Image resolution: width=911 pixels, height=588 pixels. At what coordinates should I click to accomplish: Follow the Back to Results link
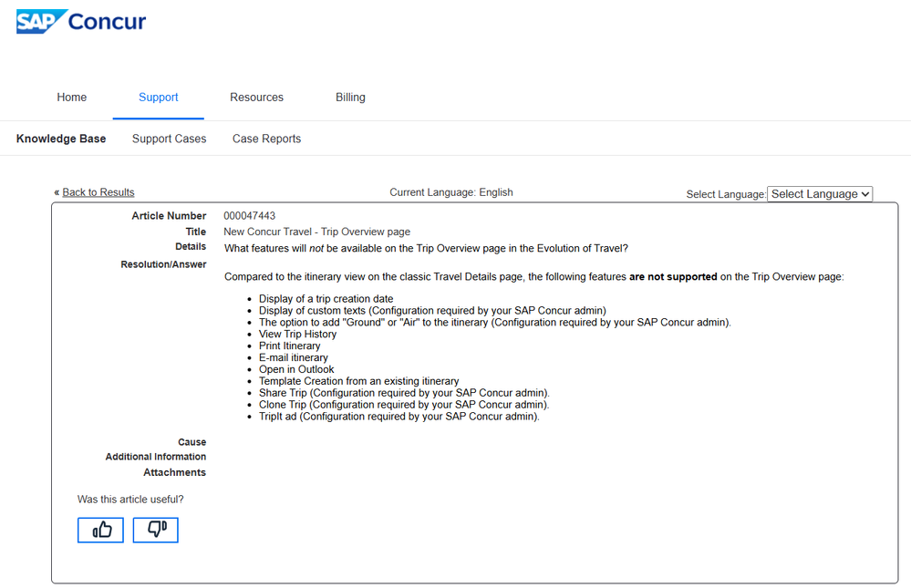pyautogui.click(x=98, y=192)
